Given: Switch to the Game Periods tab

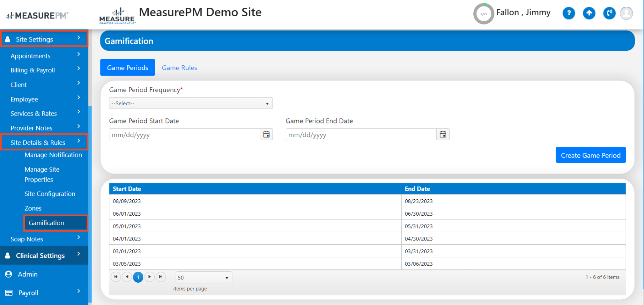Looking at the screenshot, I should point(128,67).
